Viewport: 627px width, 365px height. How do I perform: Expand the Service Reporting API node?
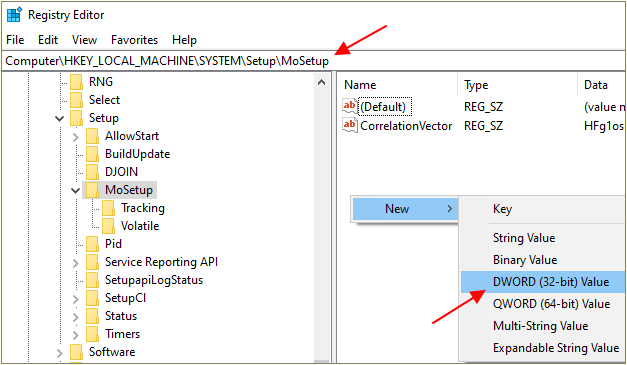coord(76,263)
